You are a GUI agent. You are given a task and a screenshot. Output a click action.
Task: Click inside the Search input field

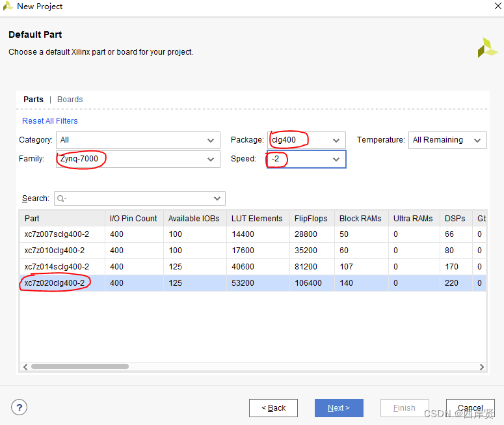pos(139,199)
